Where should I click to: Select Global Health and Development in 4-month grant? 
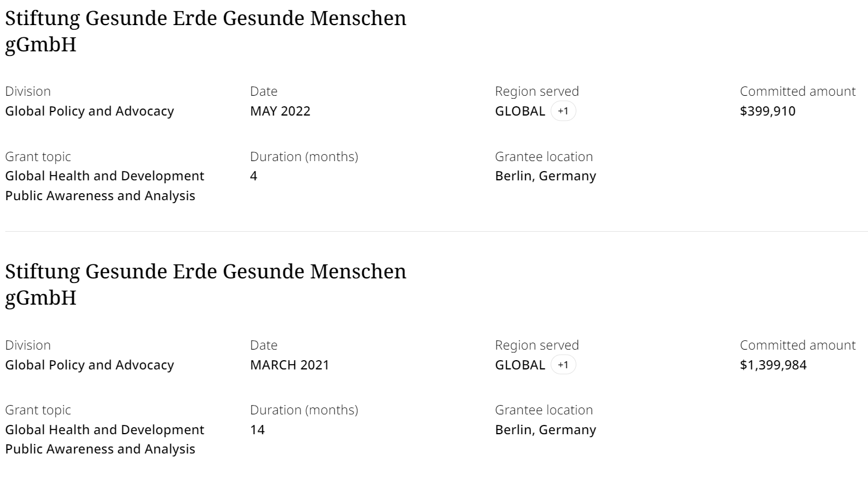104,176
